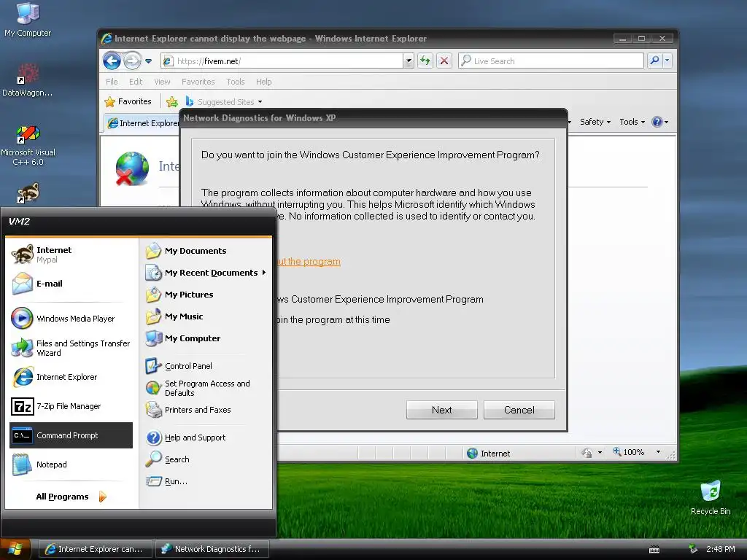This screenshot has width=747, height=560.
Task: Open Notepad from Start menu
Action: point(71,464)
